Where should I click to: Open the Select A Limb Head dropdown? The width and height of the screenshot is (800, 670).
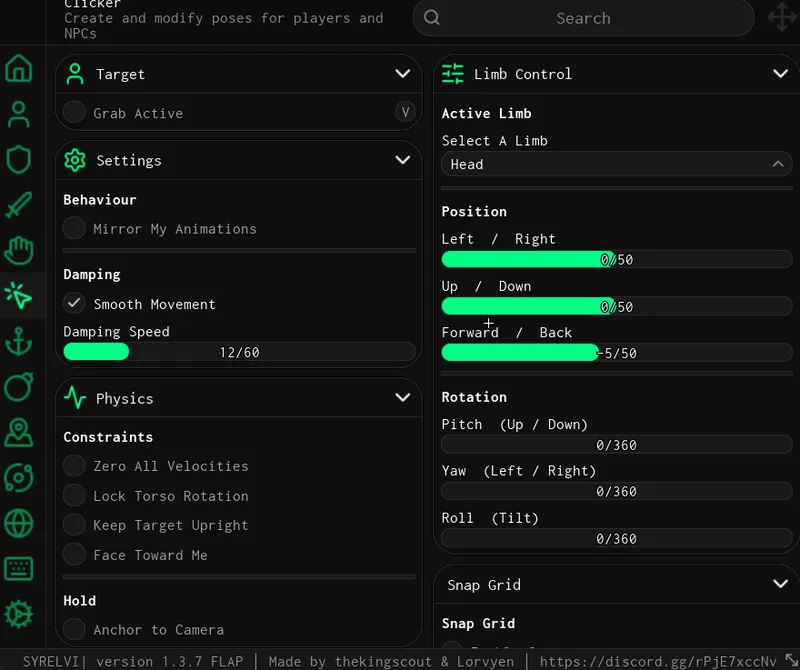(x=616, y=164)
